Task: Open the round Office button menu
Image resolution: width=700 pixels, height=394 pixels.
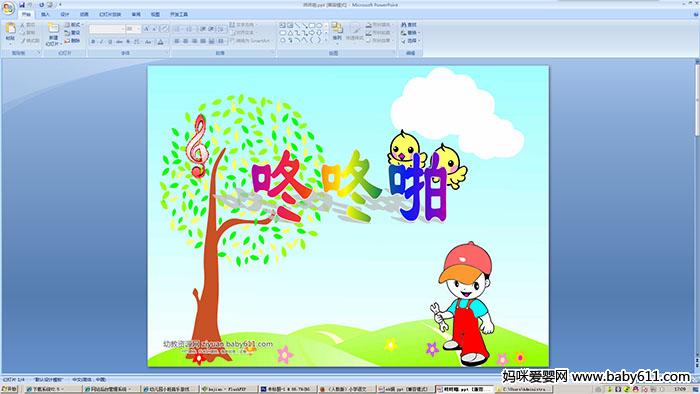Action: point(8,8)
